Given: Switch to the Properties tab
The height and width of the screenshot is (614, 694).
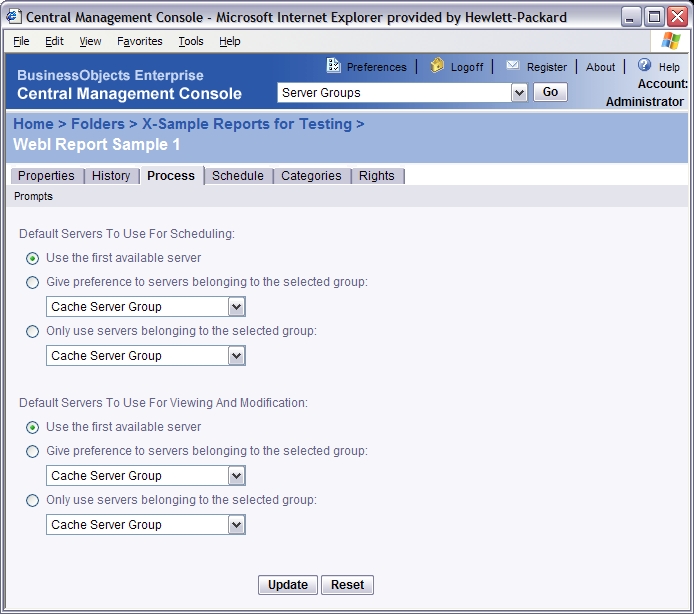Looking at the screenshot, I should coord(46,176).
